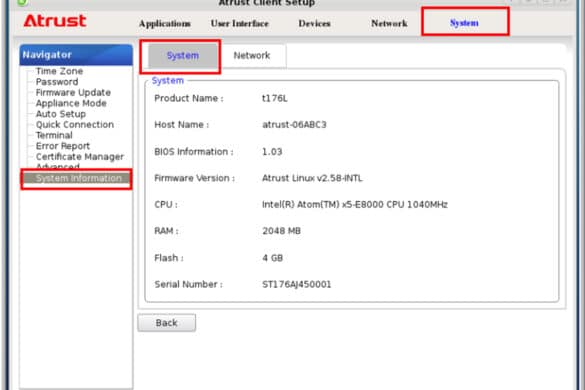Open Quick Connection in Navigator

[x=75, y=124]
